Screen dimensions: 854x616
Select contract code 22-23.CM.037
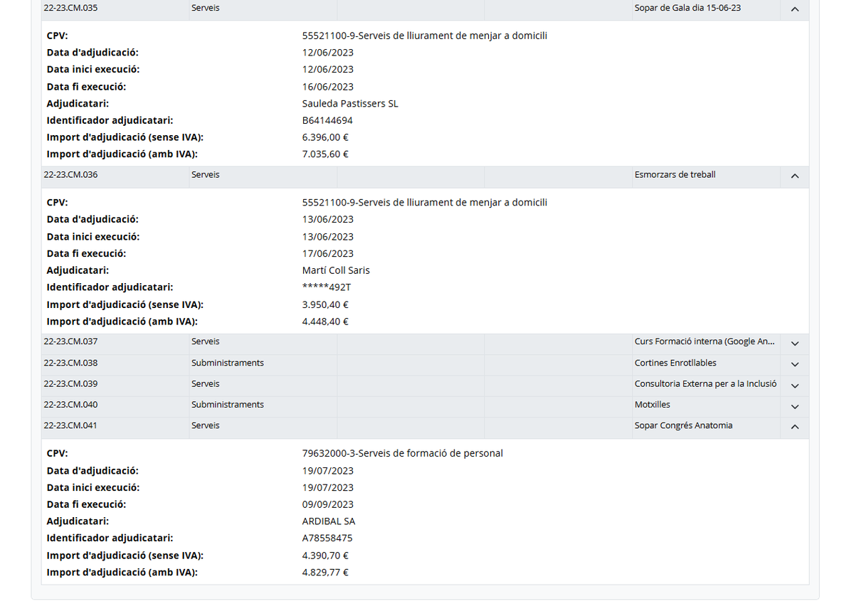click(70, 341)
